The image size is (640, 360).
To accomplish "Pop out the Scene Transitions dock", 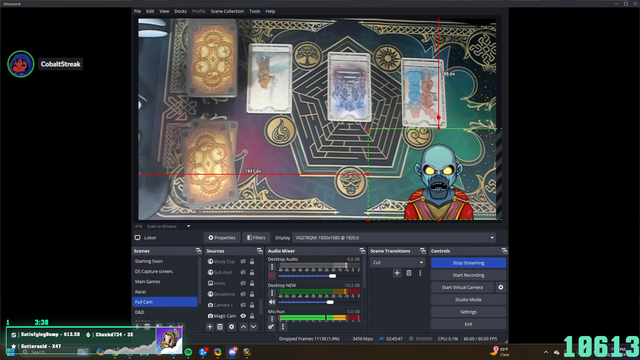I will [422, 251].
